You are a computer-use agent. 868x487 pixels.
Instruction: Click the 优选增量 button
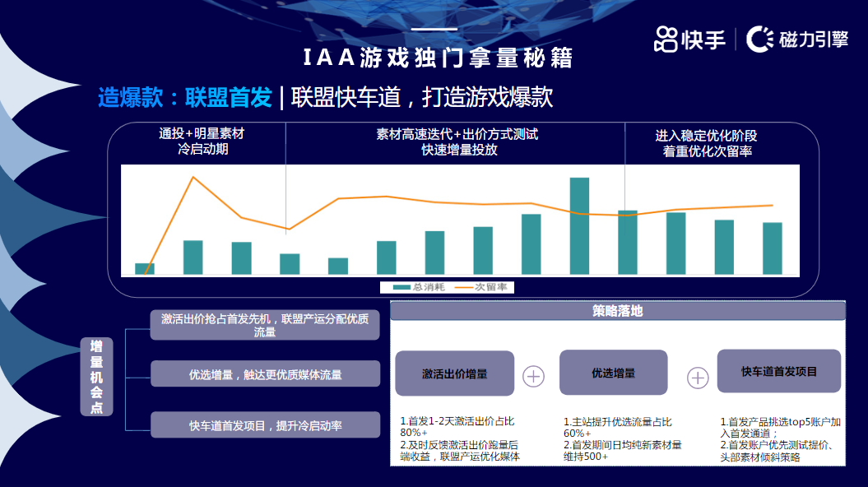point(614,372)
